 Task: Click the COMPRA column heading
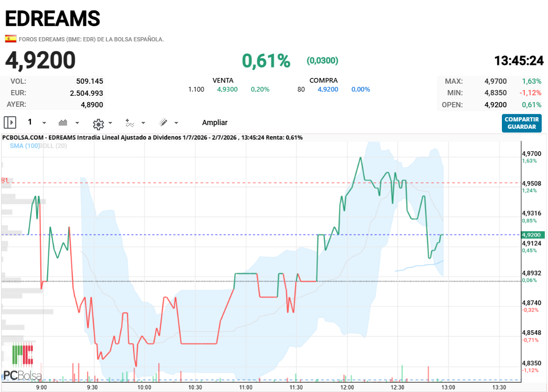point(324,80)
